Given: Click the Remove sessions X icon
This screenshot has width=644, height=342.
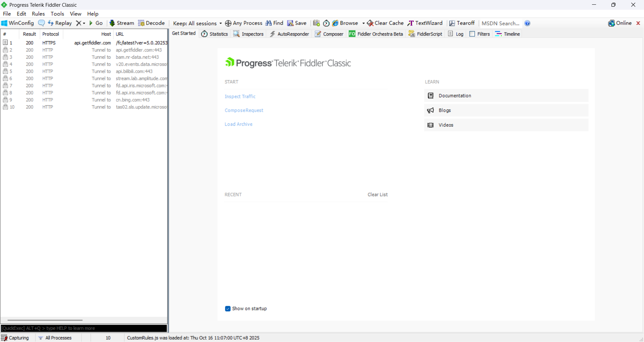Looking at the screenshot, I should [x=78, y=23].
